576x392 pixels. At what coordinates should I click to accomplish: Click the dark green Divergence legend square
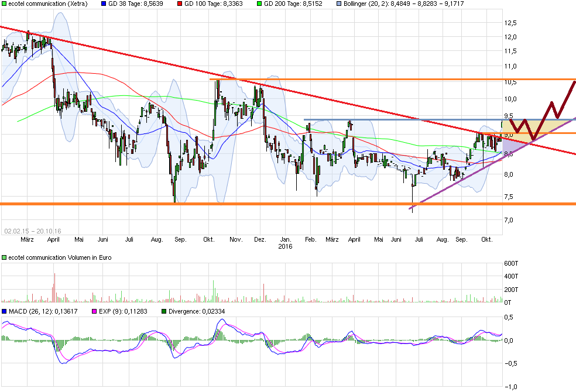click(164, 311)
